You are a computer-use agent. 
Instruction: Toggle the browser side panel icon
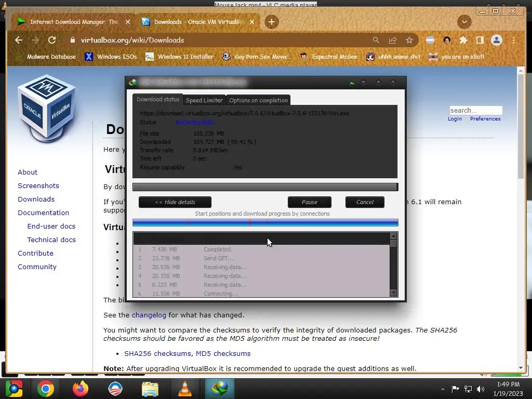click(x=480, y=40)
